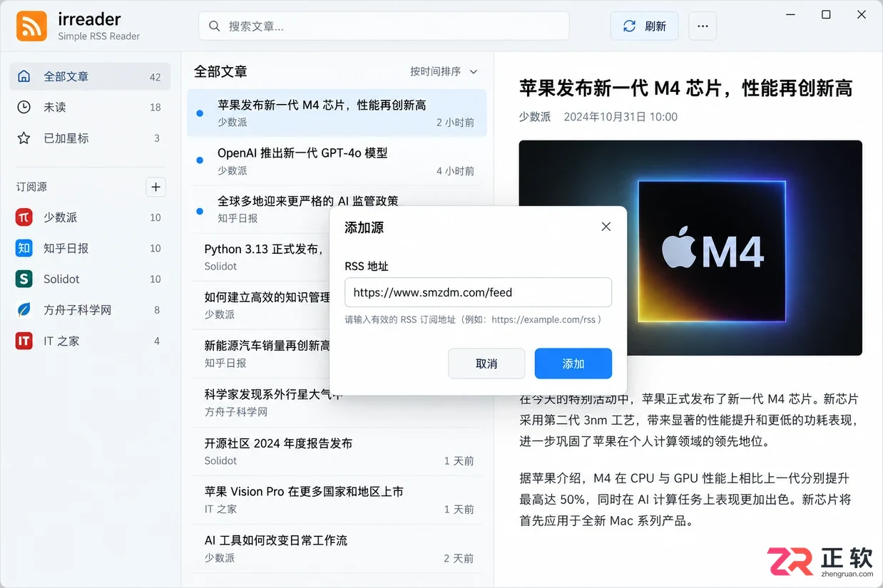Open the three-dots more options menu

[x=703, y=26]
